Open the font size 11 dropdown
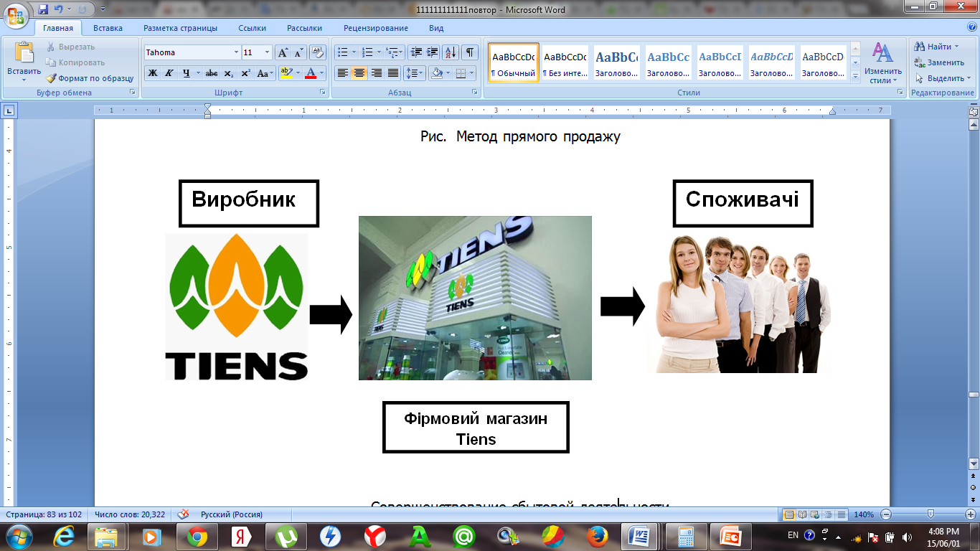Screen dimensions: 980x551 268,52
